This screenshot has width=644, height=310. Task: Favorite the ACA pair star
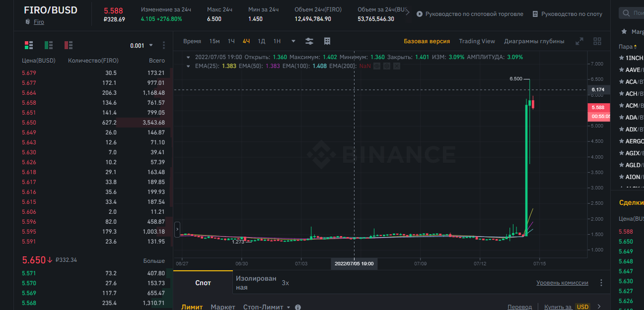[x=622, y=81]
